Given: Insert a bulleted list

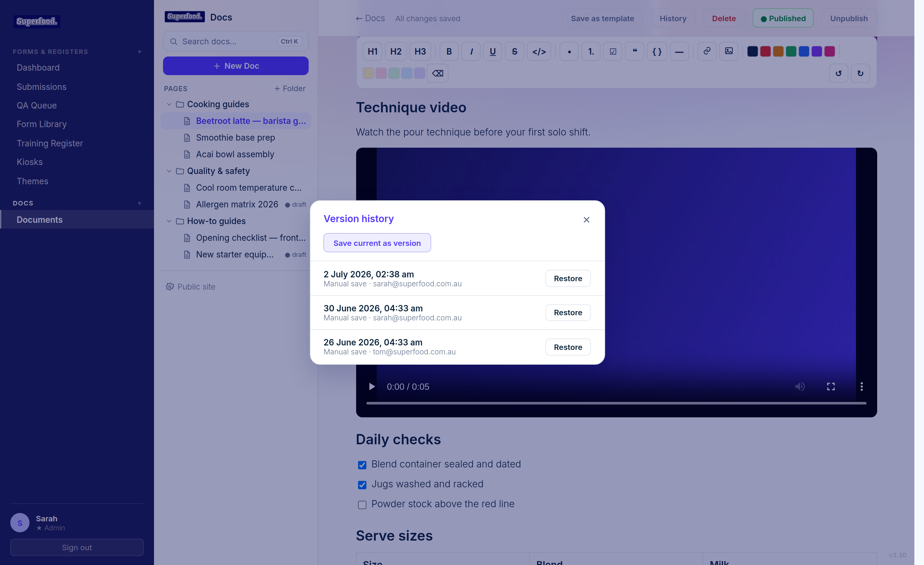Looking at the screenshot, I should [569, 51].
